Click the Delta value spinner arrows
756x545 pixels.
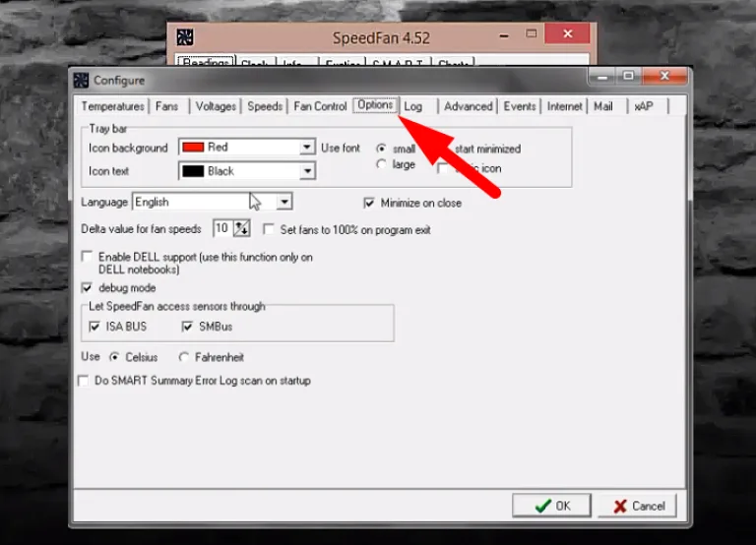tap(241, 228)
